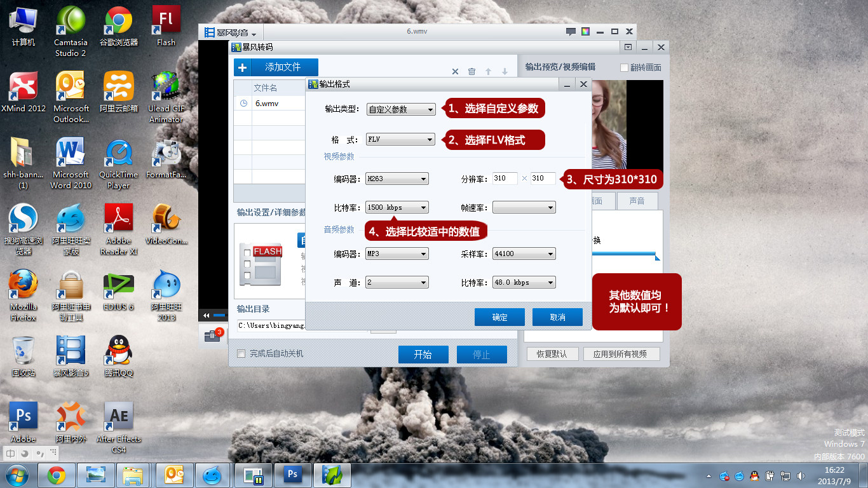This screenshot has width=868, height=488.
Task: Tick the 完成后自动关机 checkbox
Action: (241, 354)
